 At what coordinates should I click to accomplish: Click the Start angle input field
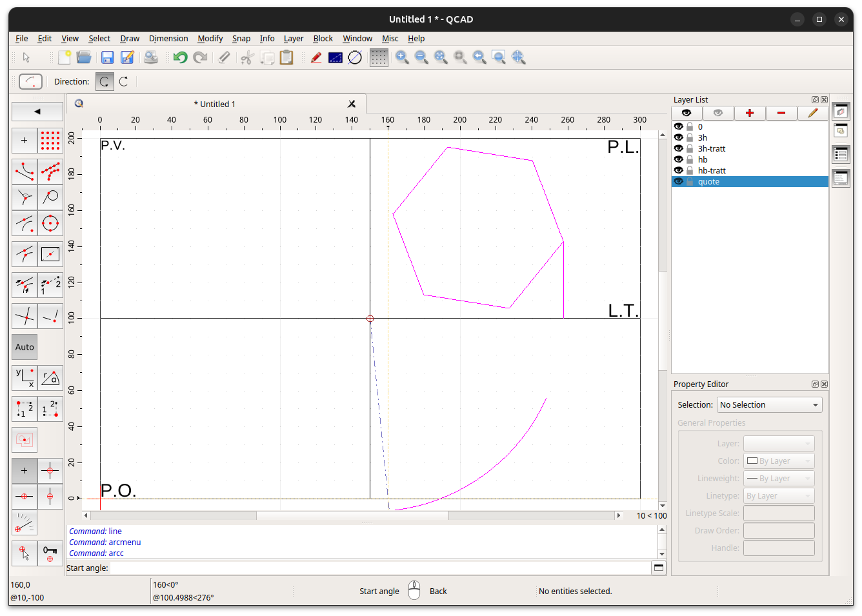pos(380,568)
